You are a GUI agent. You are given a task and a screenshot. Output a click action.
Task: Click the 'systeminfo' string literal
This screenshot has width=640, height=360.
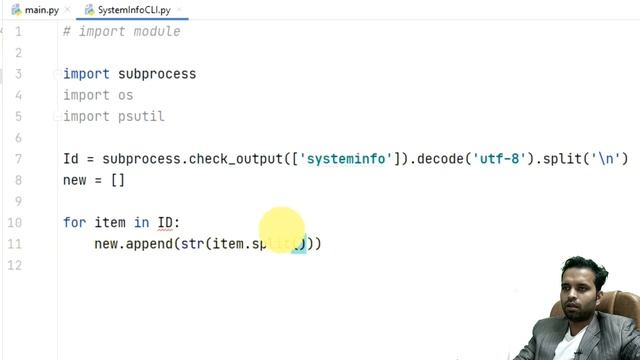pyautogui.click(x=346, y=159)
